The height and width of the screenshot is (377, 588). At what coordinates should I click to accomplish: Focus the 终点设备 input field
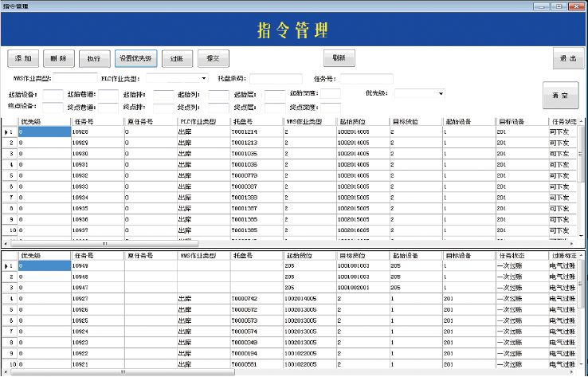(53, 108)
